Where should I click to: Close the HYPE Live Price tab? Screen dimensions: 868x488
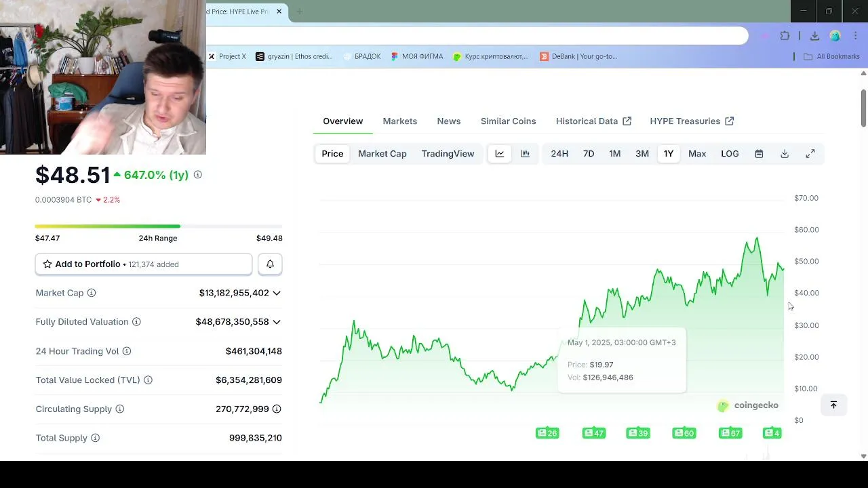click(279, 12)
